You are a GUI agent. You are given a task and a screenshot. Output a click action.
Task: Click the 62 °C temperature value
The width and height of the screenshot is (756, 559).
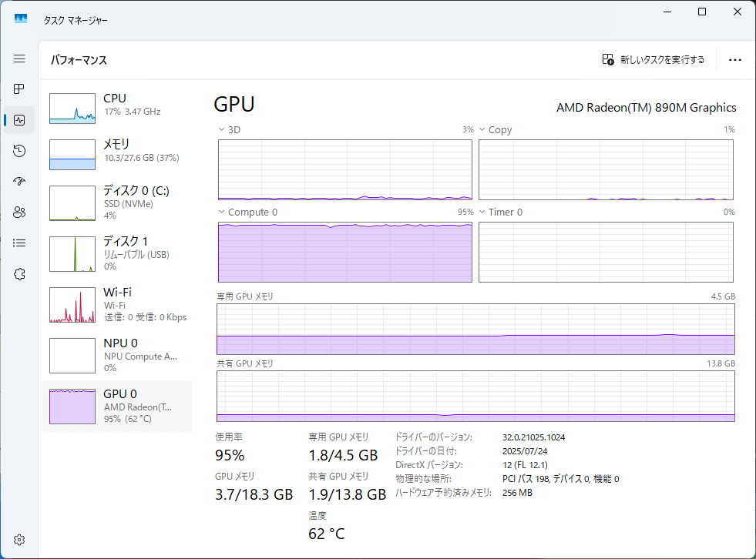click(327, 534)
